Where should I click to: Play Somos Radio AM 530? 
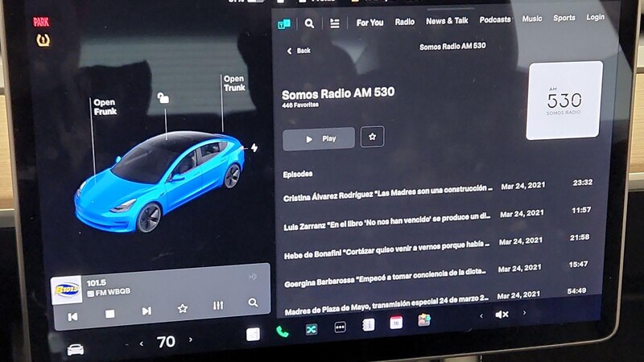(x=319, y=138)
